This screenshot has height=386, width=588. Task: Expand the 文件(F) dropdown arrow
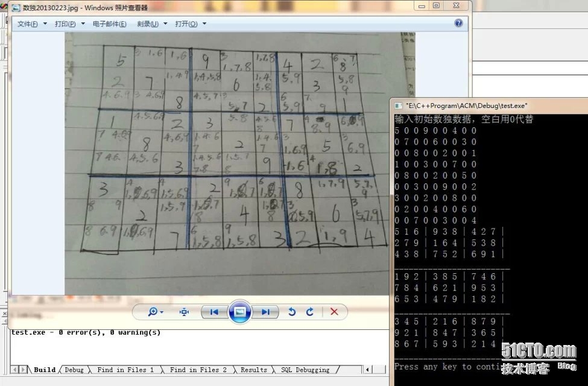(x=45, y=24)
